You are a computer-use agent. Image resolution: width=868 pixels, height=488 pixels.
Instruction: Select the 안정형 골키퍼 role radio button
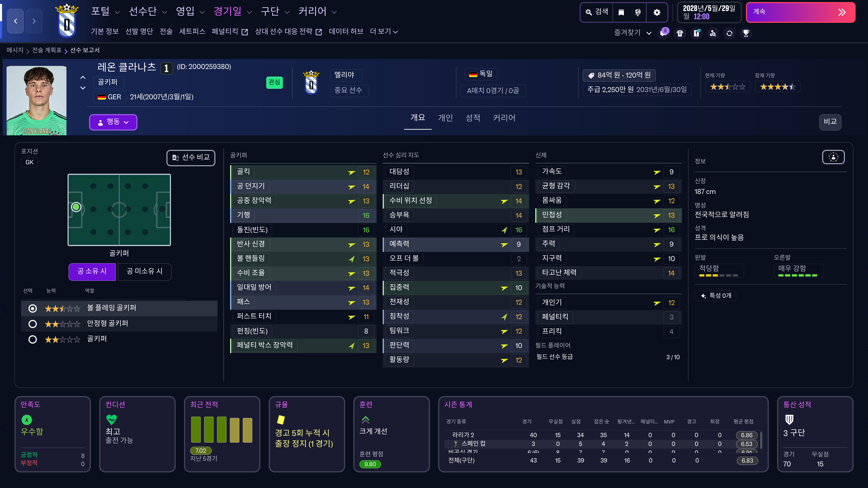tap(33, 324)
